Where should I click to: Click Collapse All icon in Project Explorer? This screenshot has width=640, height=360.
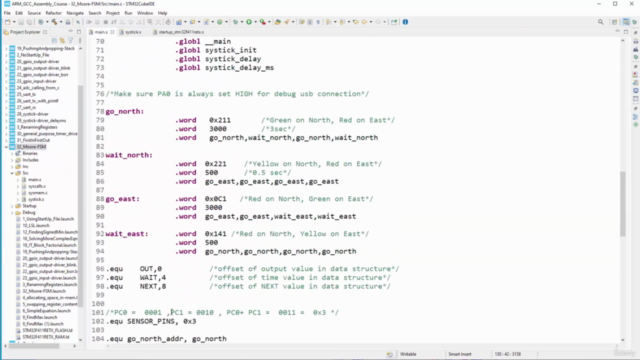(x=54, y=40)
